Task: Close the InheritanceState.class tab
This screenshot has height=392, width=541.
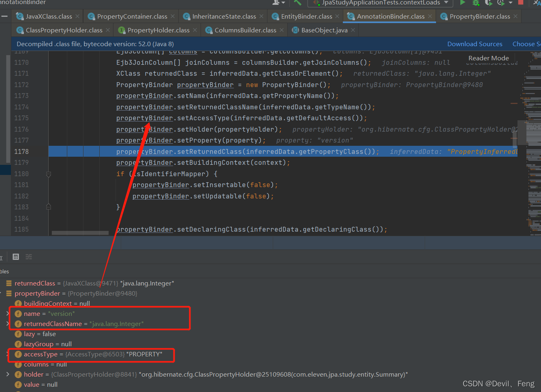Action: (261, 17)
